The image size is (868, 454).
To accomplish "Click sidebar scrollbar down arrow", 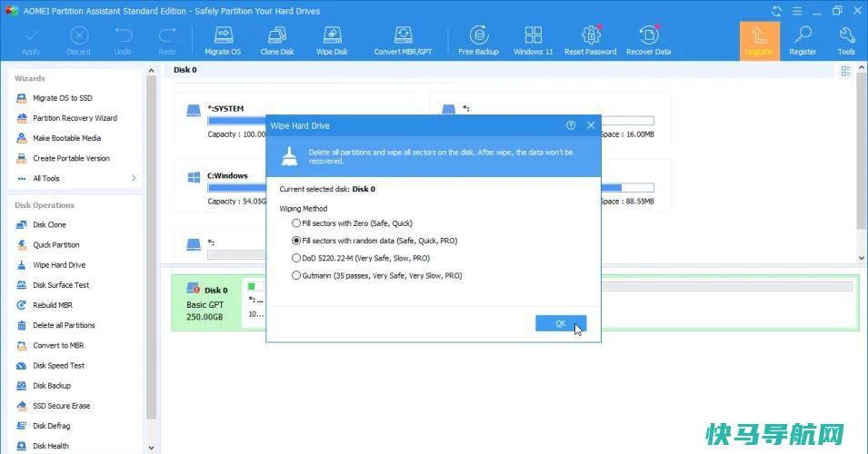I will (x=151, y=448).
